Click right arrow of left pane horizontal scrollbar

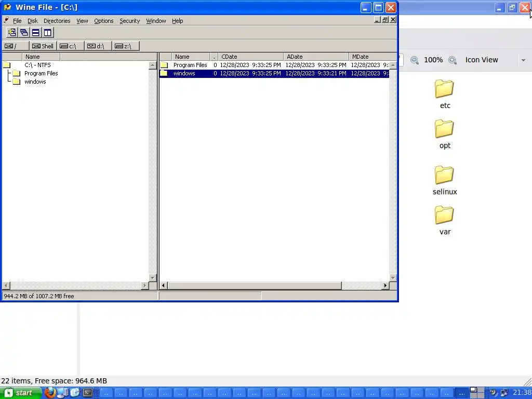coord(145,286)
